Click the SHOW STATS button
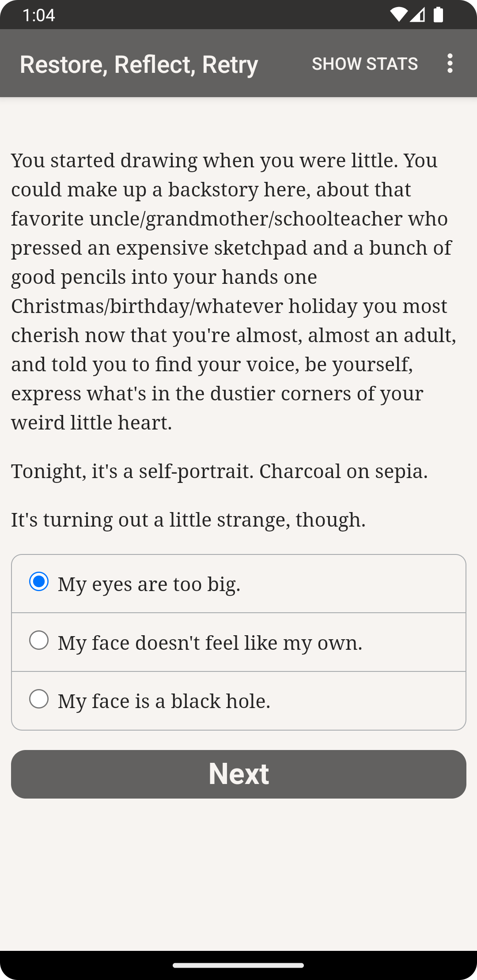This screenshot has height=980, width=477. tap(365, 64)
